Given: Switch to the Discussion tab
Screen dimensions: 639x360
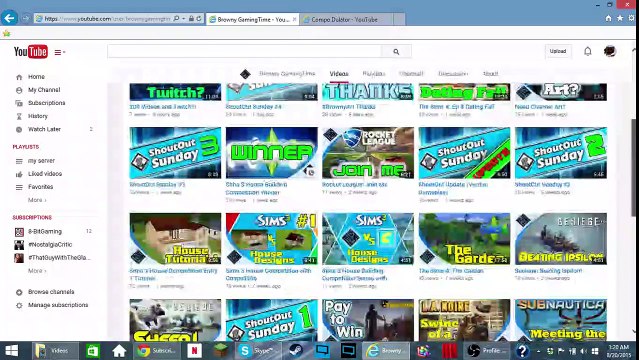Looking at the screenshot, I should click(x=453, y=74).
